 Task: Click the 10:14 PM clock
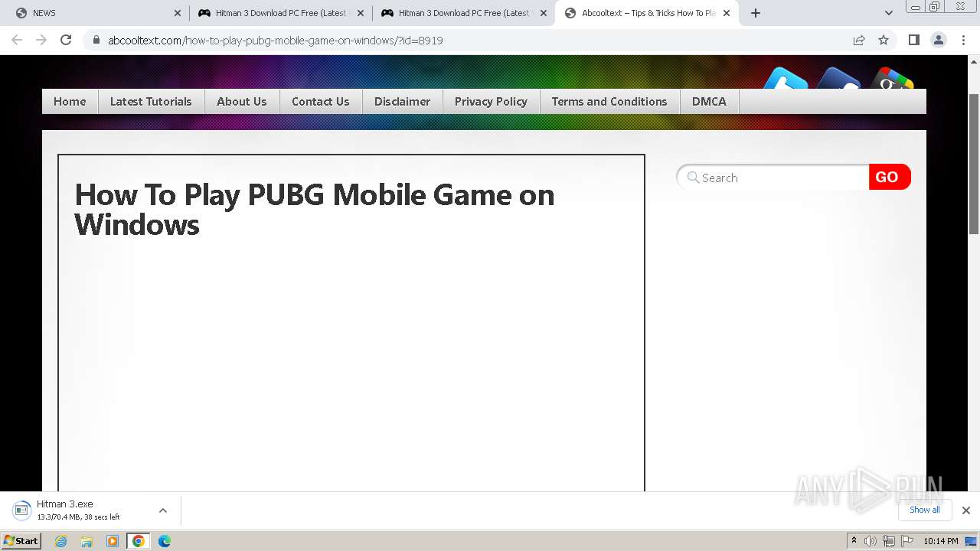pyautogui.click(x=941, y=541)
